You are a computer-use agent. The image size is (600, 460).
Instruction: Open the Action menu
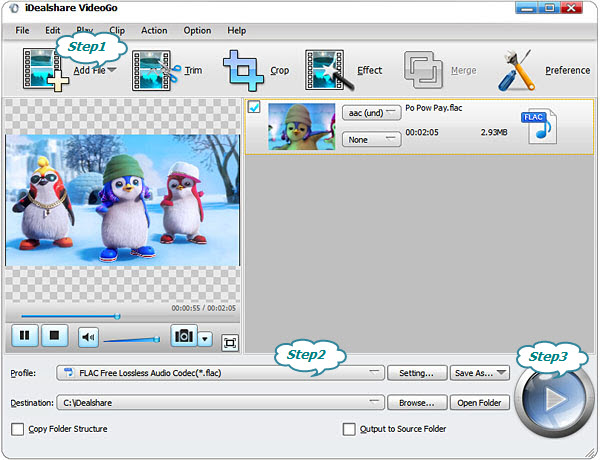[154, 30]
